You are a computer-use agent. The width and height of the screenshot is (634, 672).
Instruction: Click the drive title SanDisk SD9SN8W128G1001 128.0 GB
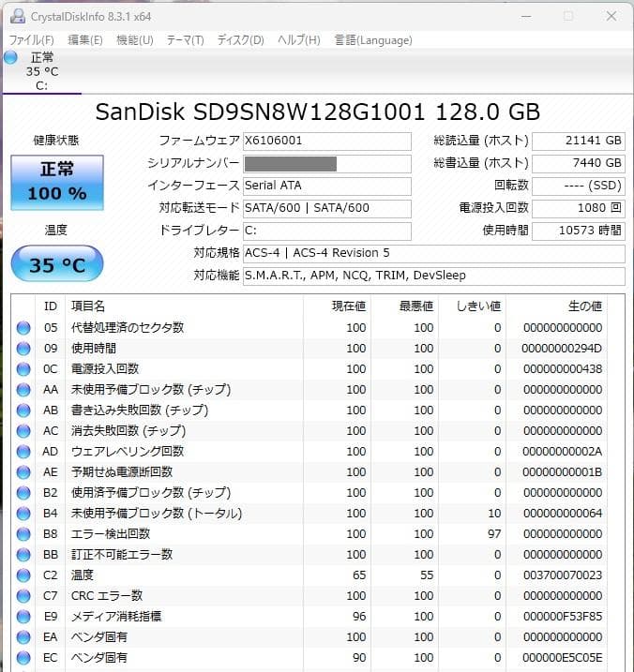point(317,112)
